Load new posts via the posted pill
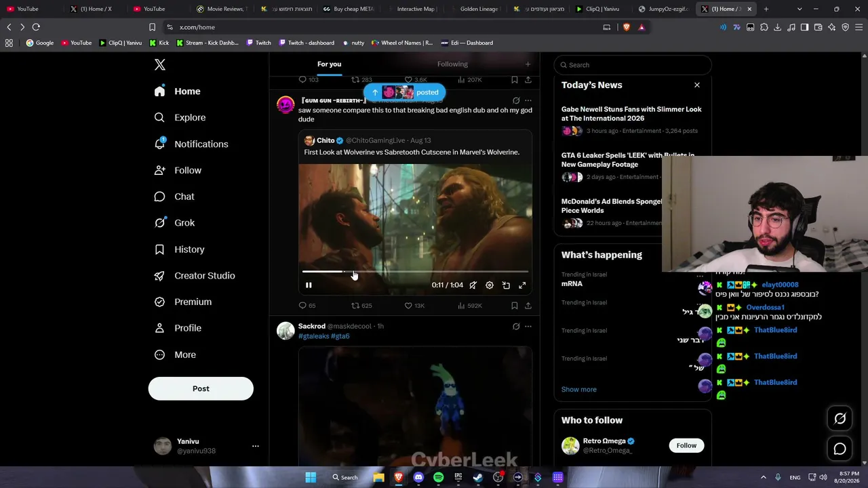868x488 pixels. [404, 92]
